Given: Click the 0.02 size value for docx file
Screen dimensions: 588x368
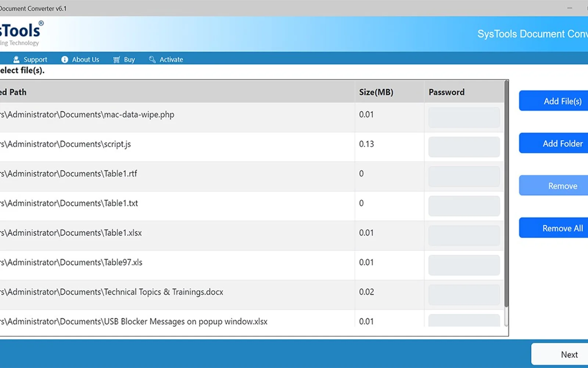Looking at the screenshot, I should point(366,292).
